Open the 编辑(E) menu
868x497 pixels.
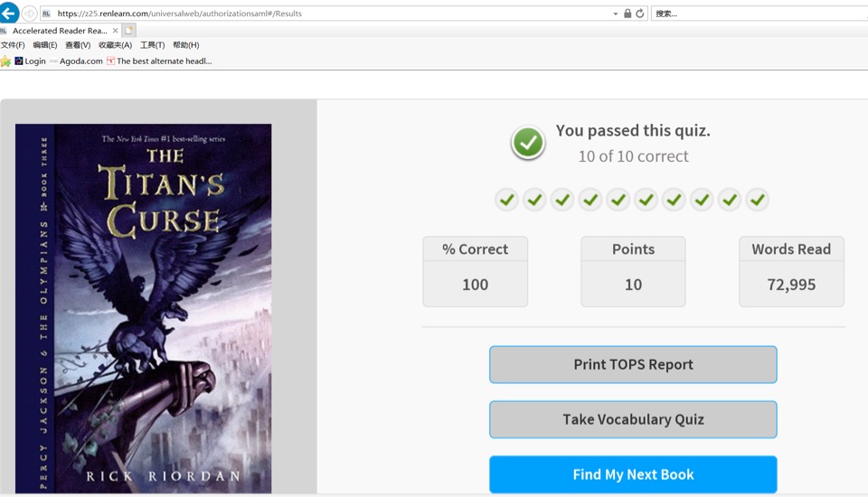point(45,45)
